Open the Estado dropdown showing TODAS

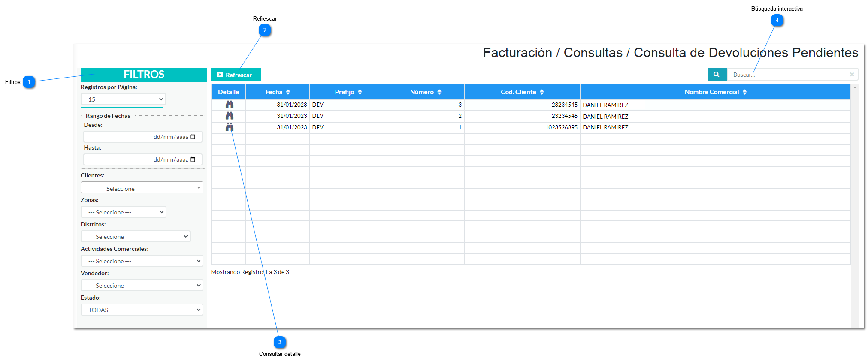coord(142,310)
